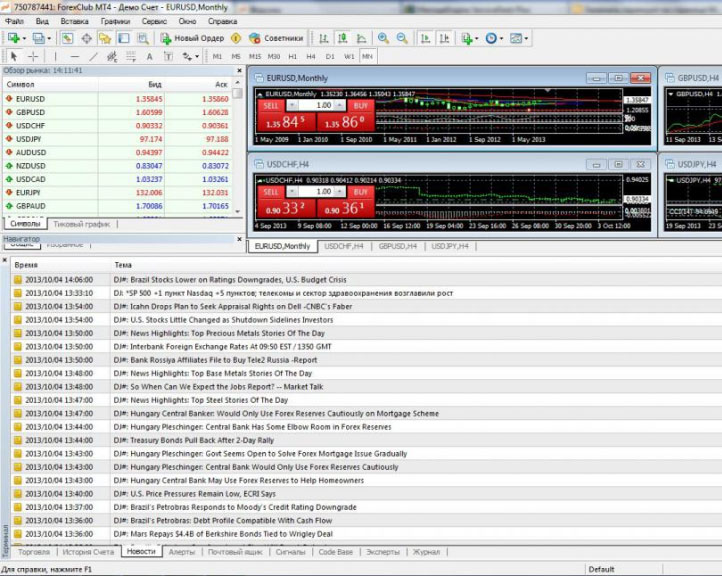Viewport: 722px width, 576px height.
Task: Toggle the Terminal panel toolbar button
Action: click(124, 39)
